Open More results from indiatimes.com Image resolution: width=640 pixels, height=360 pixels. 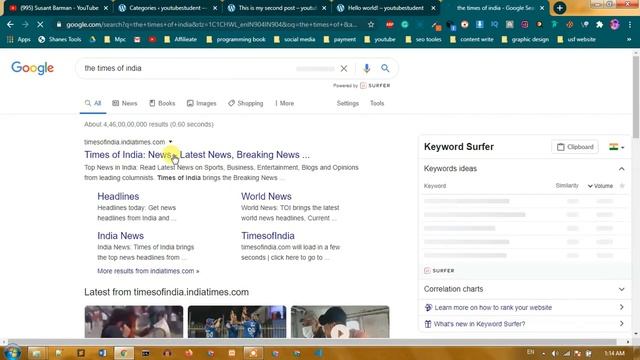148,271
